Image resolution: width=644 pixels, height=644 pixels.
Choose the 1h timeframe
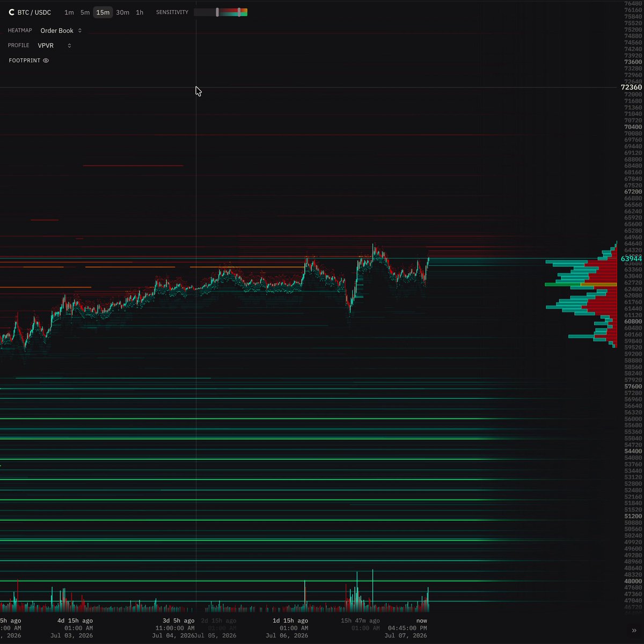click(x=140, y=12)
